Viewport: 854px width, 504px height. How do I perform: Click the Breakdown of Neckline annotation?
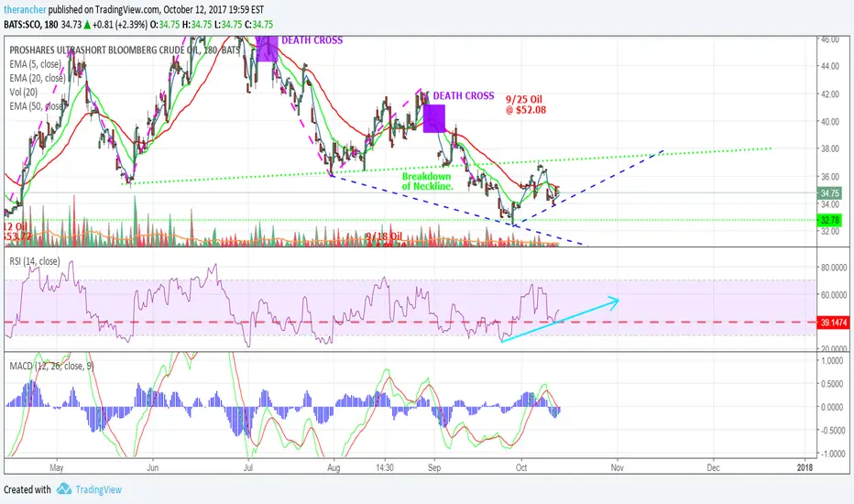(x=427, y=181)
